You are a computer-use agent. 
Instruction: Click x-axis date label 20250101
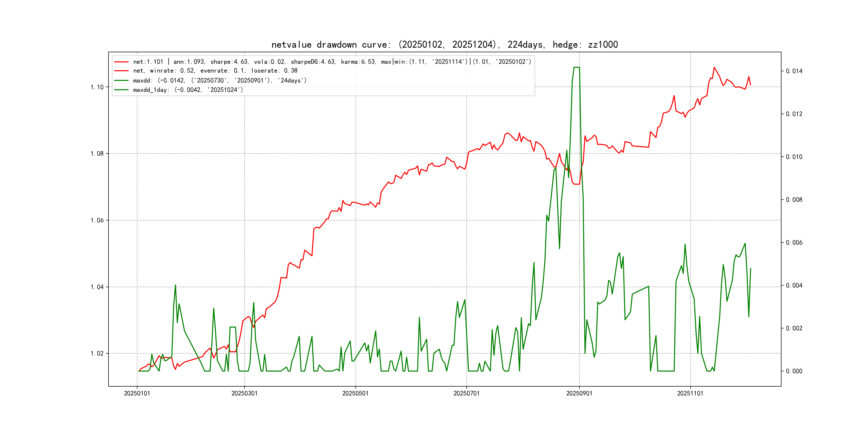click(x=137, y=394)
